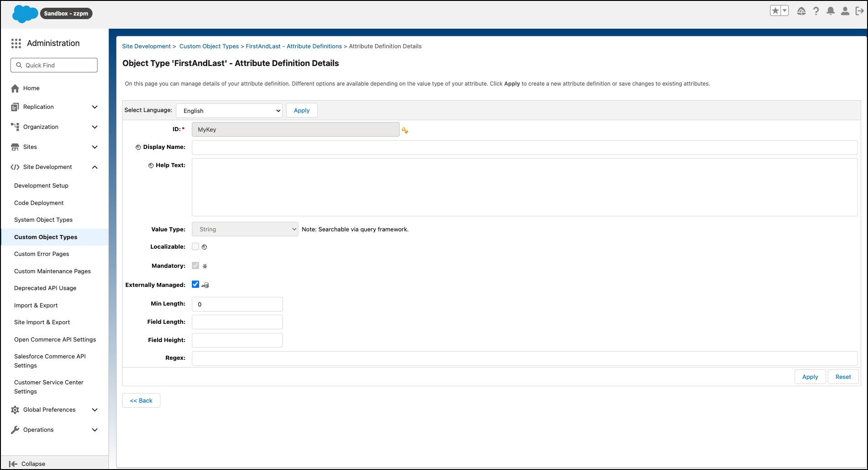This screenshot has width=868, height=470.
Task: Click the Apply button at bottom right
Action: [810, 377]
